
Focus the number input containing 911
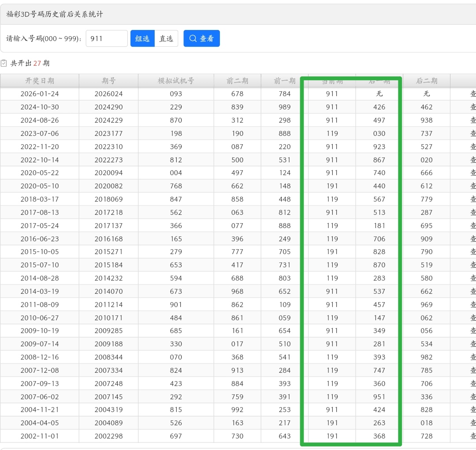coord(106,38)
